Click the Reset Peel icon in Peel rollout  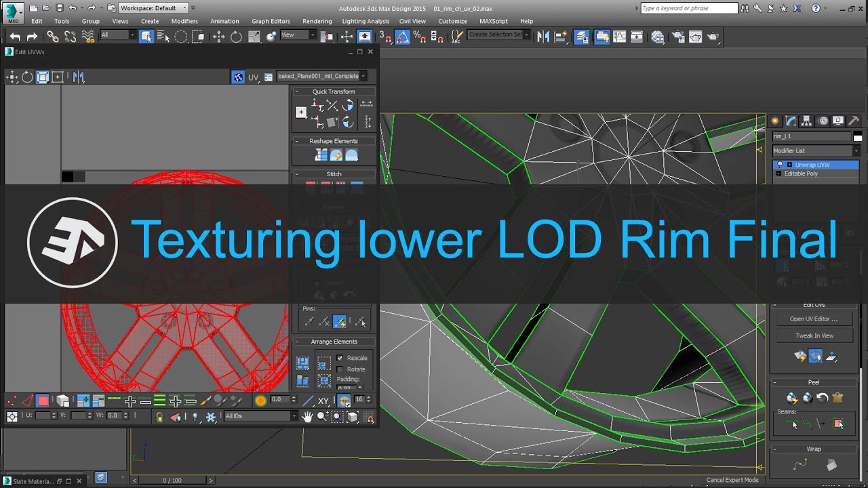(822, 398)
